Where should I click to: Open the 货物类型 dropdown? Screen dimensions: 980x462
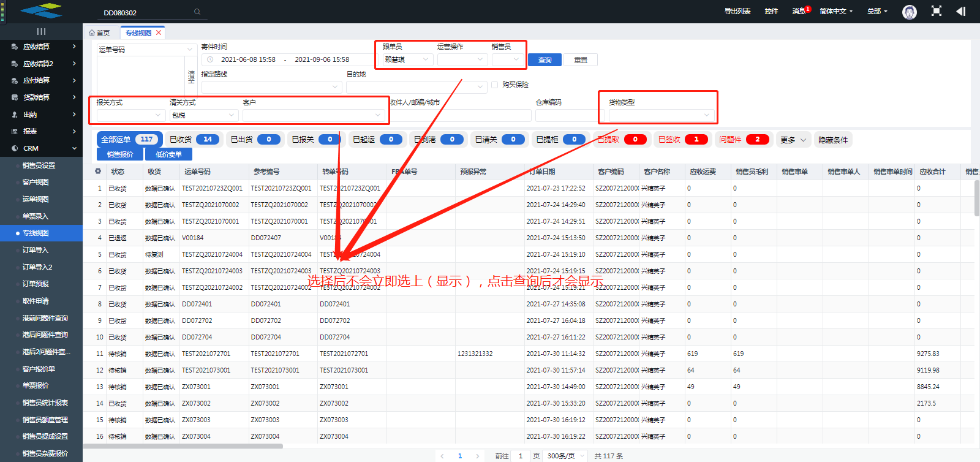pos(660,115)
